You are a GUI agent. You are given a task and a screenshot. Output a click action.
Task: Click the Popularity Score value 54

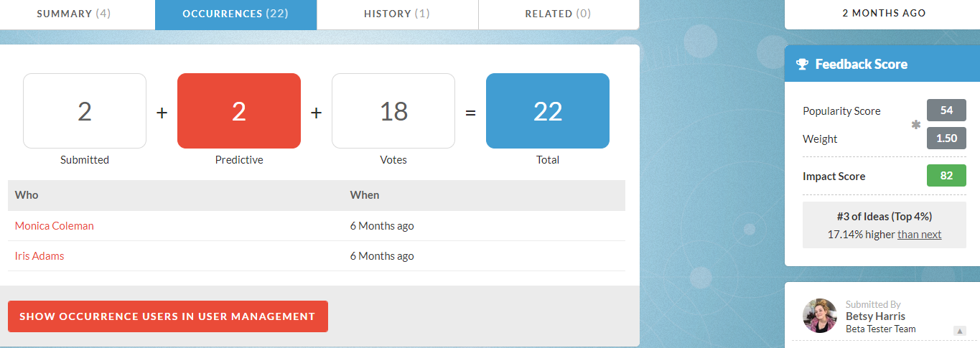(x=946, y=110)
